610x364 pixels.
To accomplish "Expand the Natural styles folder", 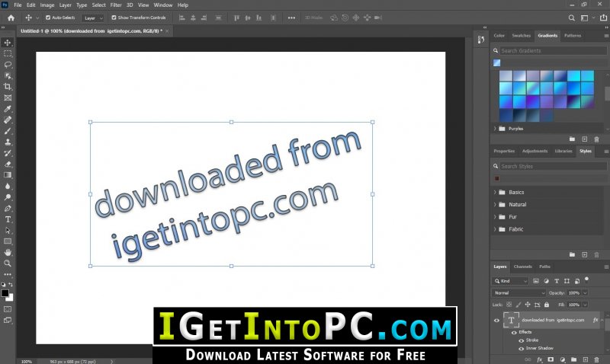I will 495,204.
